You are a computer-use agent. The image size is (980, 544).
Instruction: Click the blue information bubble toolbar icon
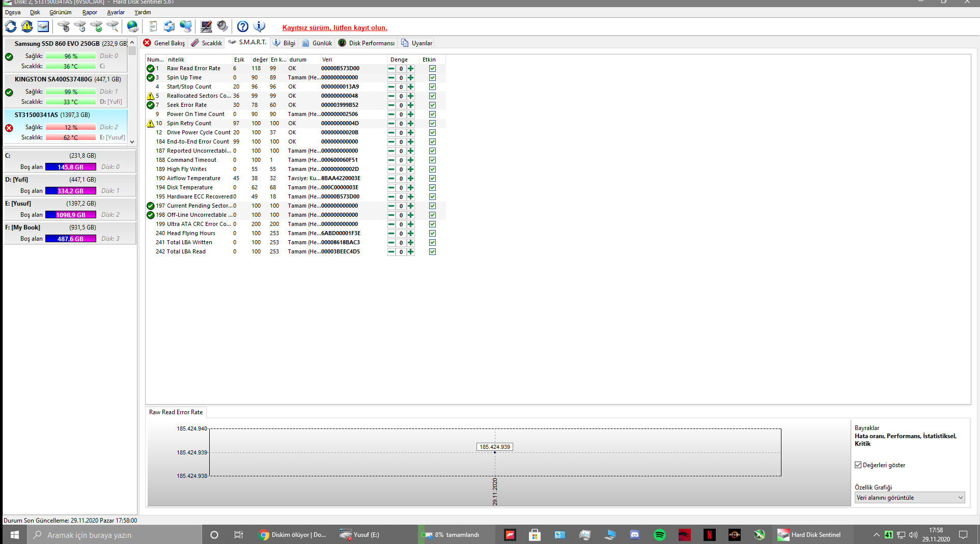click(259, 26)
